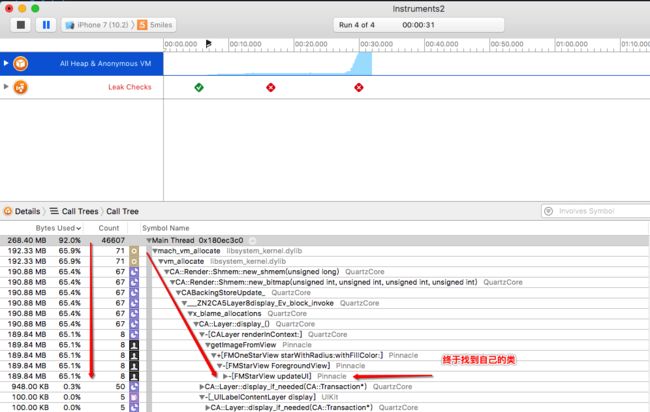Click the framework icon for x_blame_allocations
Image resolution: width=650 pixels, height=412 pixels.
[134, 314]
